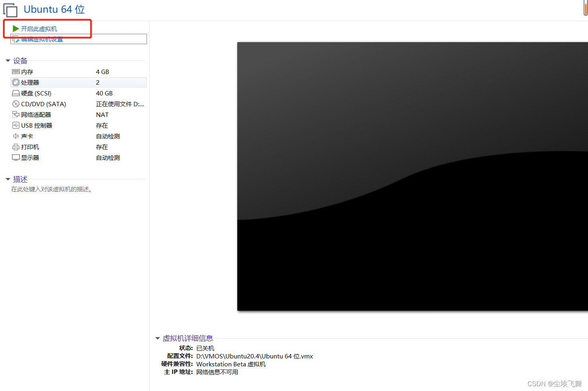Viewport: 588px width, 391px height.
Task: Select the 硬盘 (SCSI) device label
Action: click(36, 93)
